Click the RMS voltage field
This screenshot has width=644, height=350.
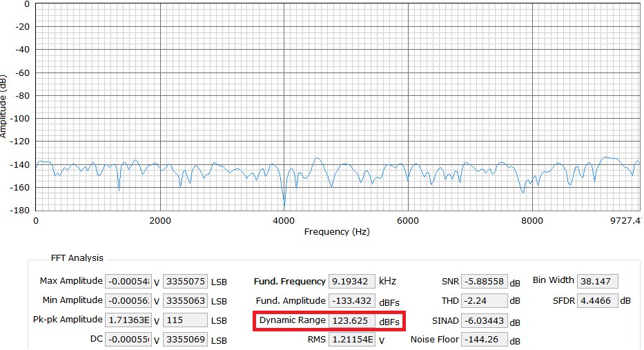tap(352, 340)
